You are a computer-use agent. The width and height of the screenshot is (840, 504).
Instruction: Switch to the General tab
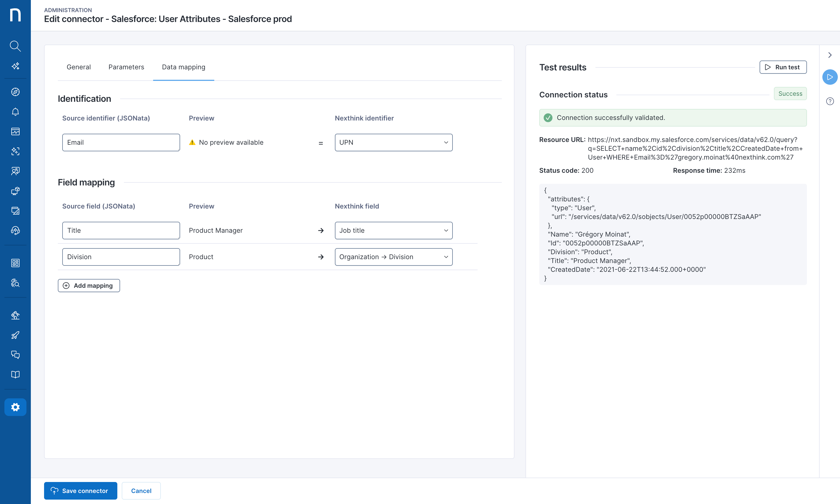[x=78, y=67]
